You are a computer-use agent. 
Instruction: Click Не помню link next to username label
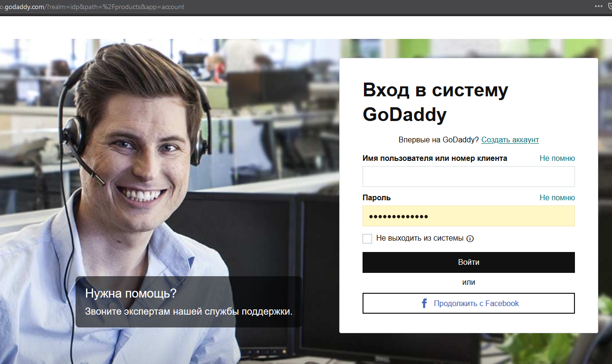[x=557, y=158]
